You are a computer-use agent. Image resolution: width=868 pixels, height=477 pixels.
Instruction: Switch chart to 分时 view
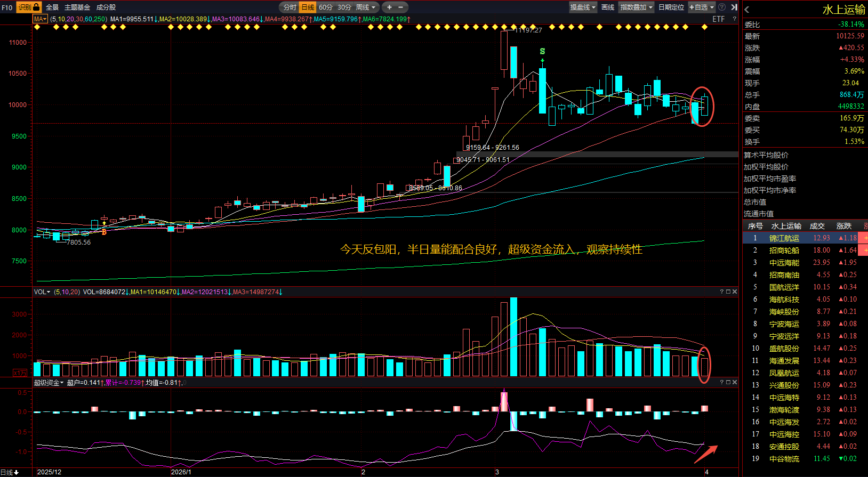point(290,7)
